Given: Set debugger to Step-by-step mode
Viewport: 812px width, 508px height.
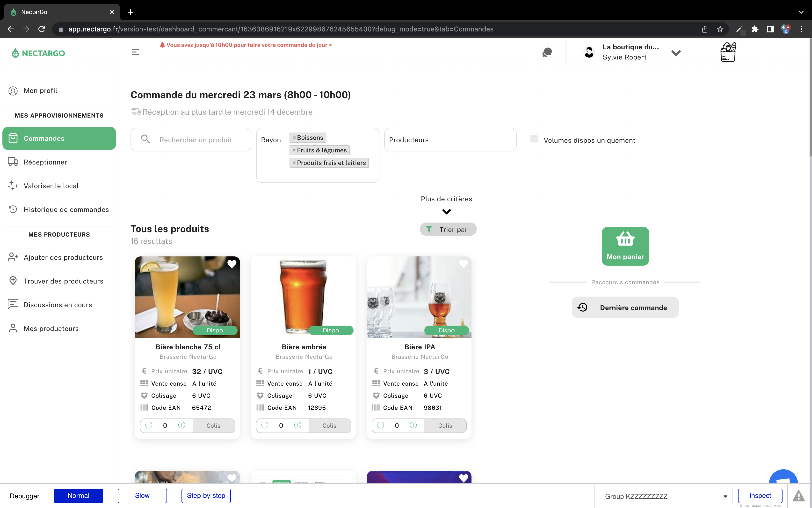Looking at the screenshot, I should [206, 496].
